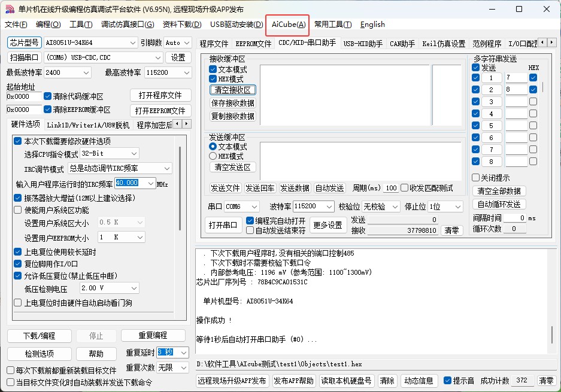Click left arrow beside 程序加密后 tab

pos(178,124)
